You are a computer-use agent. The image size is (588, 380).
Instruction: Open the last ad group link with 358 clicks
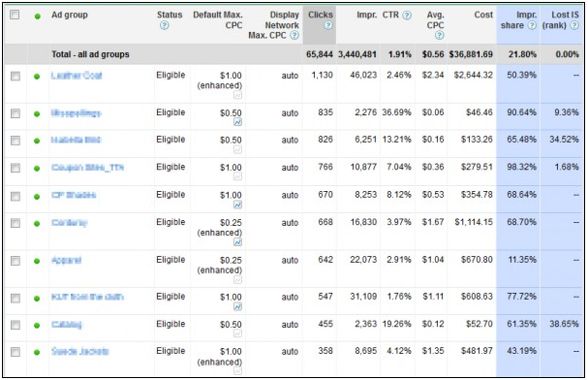[x=79, y=352]
